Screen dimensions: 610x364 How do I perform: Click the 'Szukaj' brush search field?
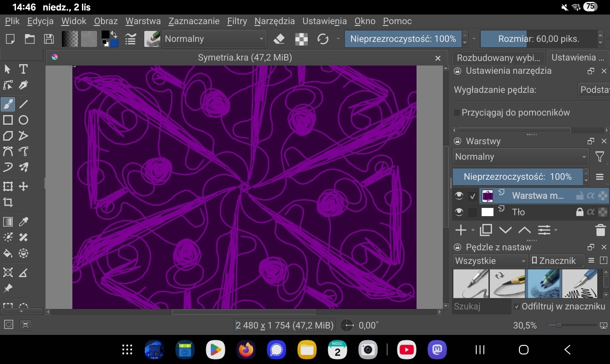click(x=481, y=306)
